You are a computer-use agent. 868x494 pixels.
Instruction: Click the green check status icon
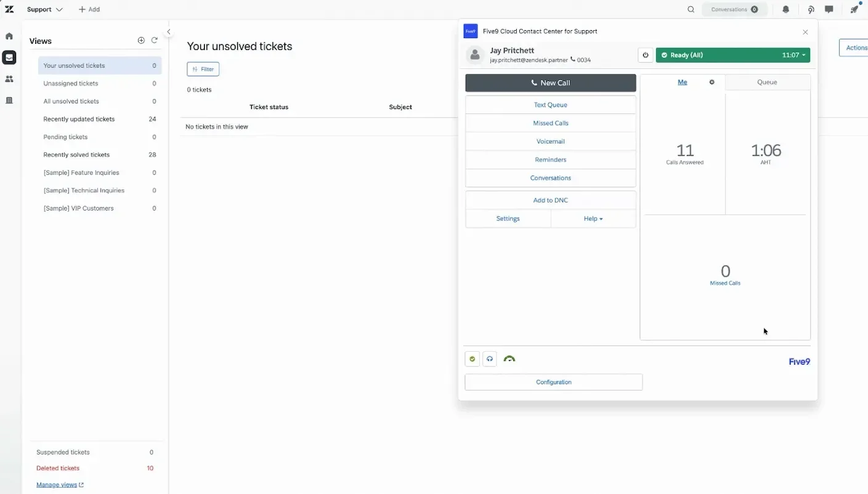[473, 359]
